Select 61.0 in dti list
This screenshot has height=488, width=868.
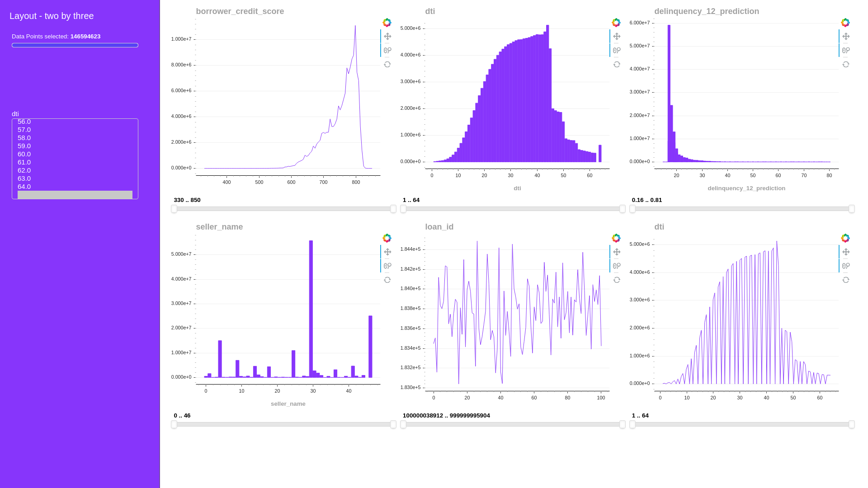(75, 162)
